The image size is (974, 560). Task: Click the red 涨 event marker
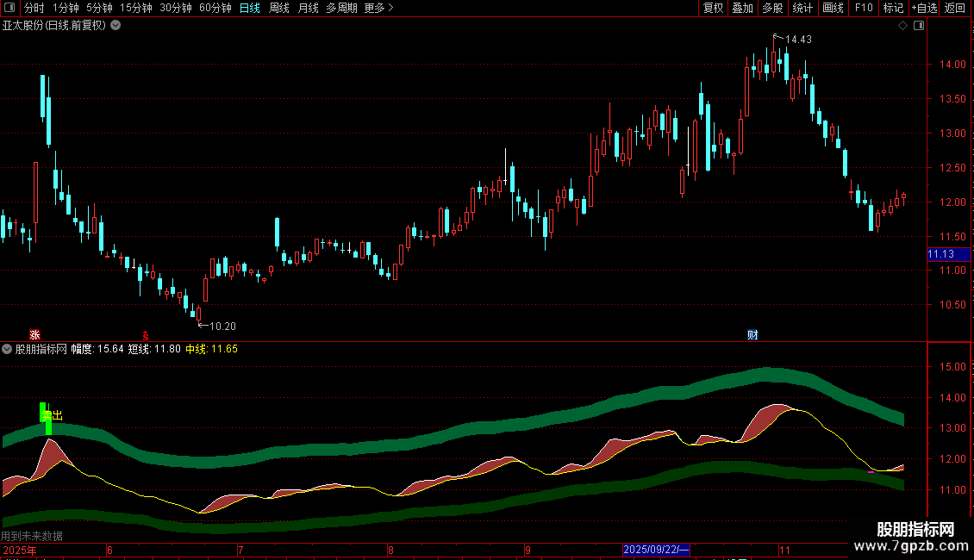(34, 334)
